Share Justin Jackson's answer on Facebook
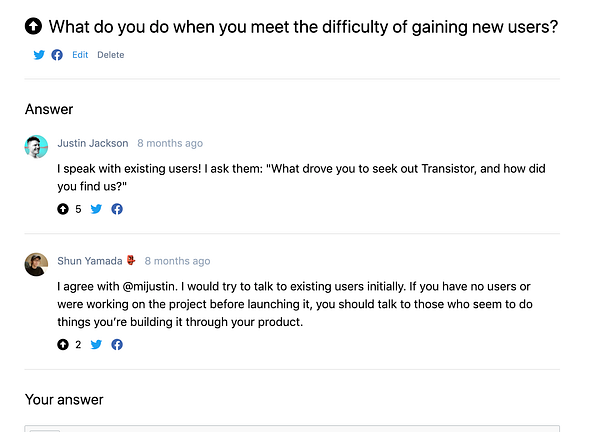Screen dimensions: 600x432 pos(117,209)
